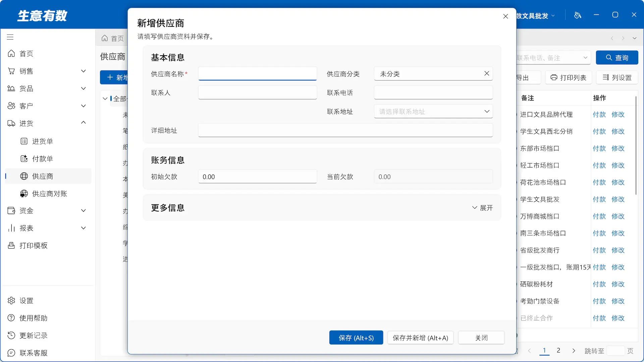Screen dimensions: 644x362
Task: Open the search filter dropdown arrow
Action: pyautogui.click(x=585, y=58)
